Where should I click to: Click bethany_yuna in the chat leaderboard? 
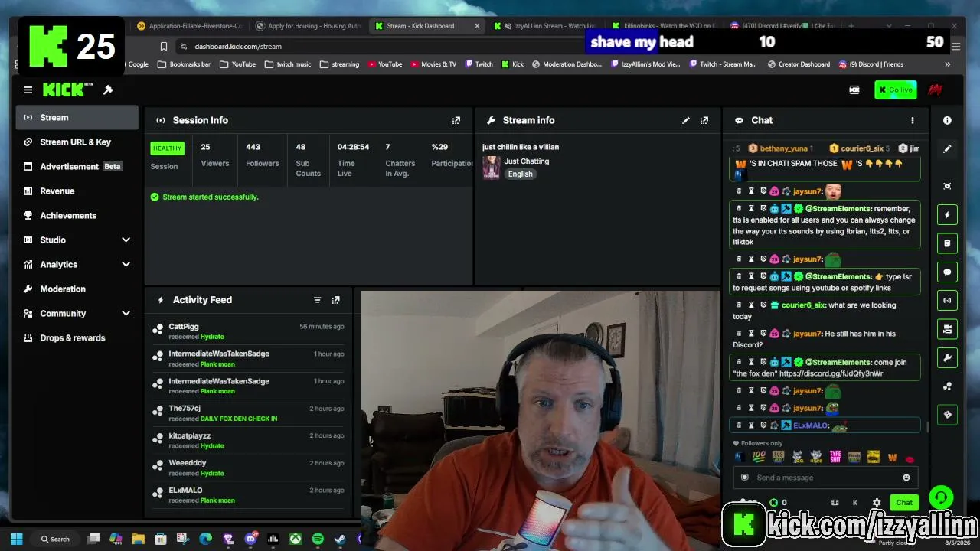point(784,148)
